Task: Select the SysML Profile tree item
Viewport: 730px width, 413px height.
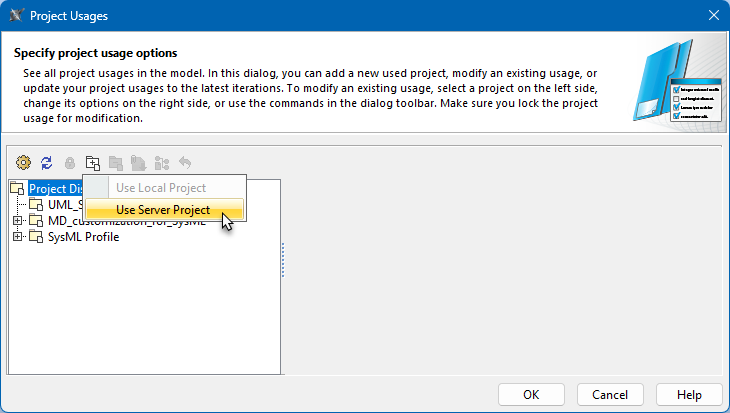Action: 83,237
